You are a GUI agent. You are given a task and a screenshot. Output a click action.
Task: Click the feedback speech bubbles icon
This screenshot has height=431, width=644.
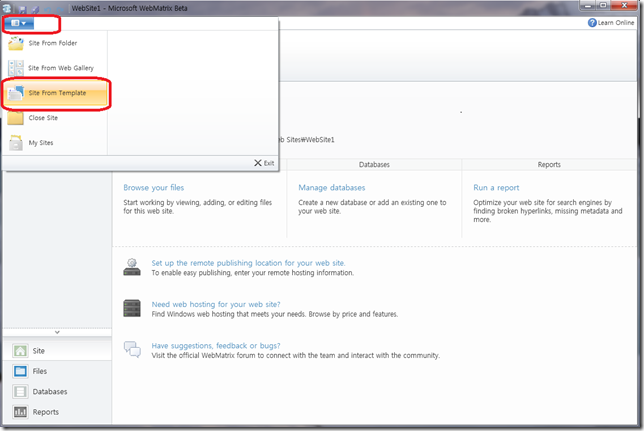coord(132,349)
